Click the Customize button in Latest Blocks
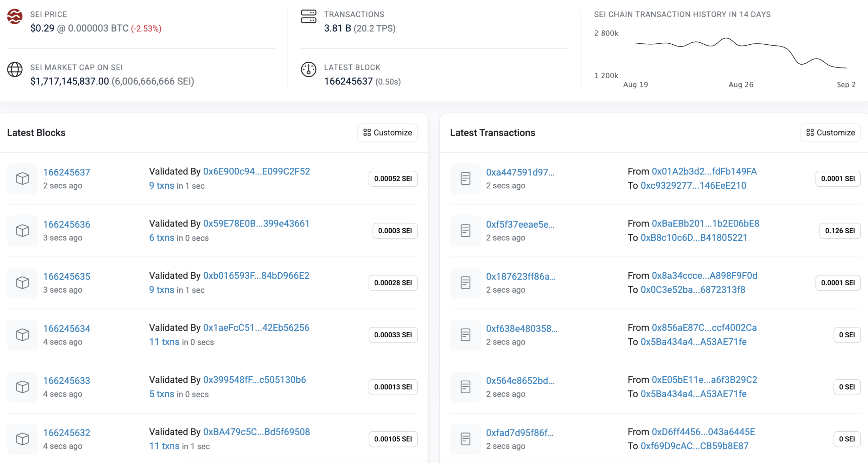The image size is (868, 463). pos(388,133)
